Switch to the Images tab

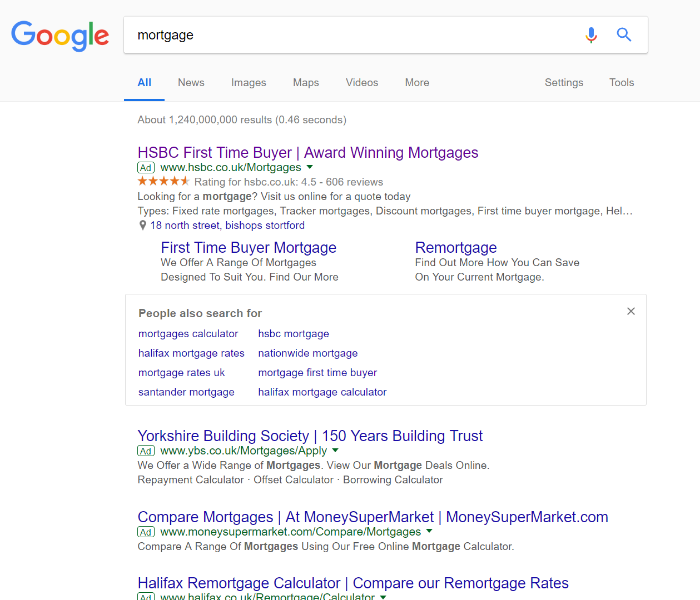[x=249, y=83]
